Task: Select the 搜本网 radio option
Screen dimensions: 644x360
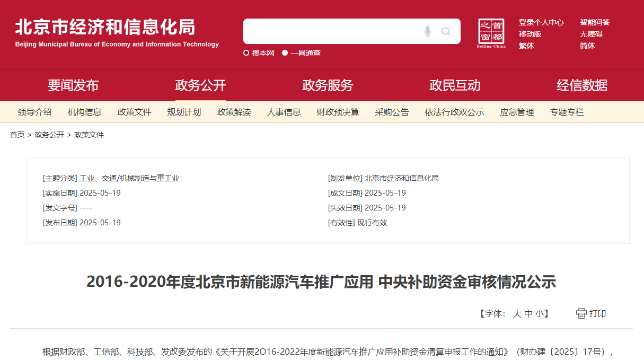Action: [x=246, y=53]
